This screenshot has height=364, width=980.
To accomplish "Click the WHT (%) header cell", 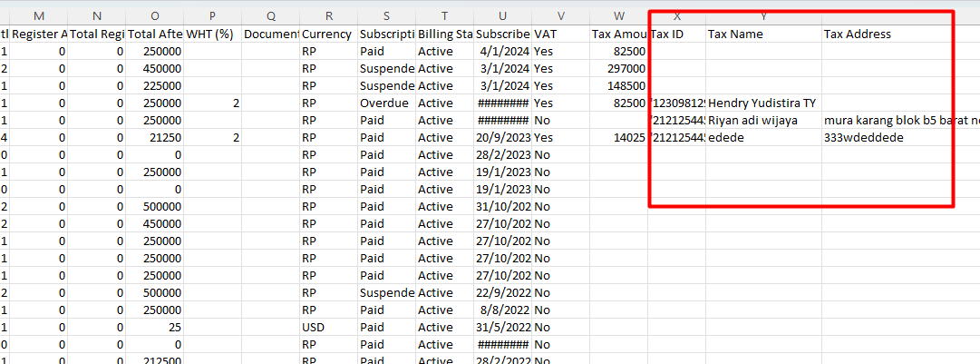I will pyautogui.click(x=212, y=34).
